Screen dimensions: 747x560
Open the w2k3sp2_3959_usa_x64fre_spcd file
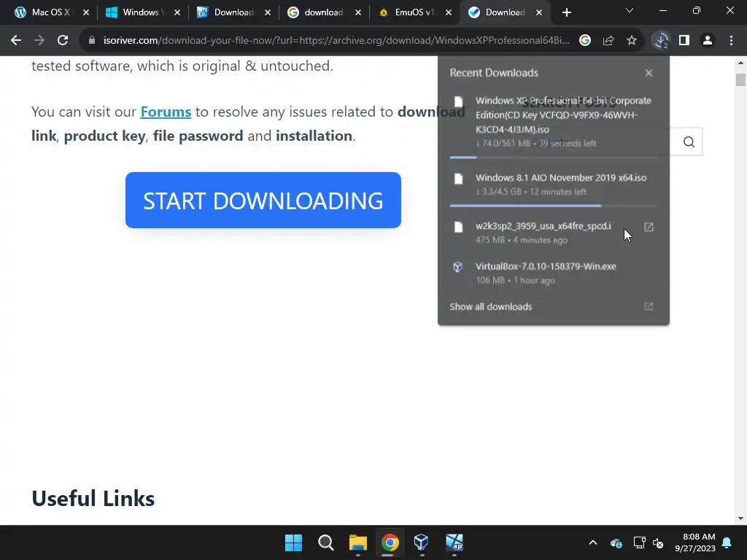click(x=543, y=226)
